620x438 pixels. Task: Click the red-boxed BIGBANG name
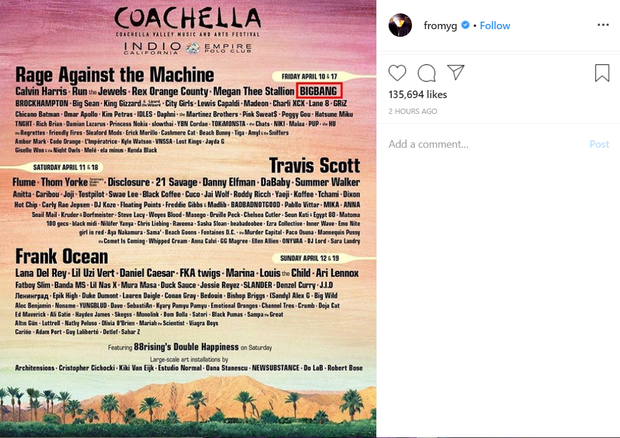pos(318,91)
